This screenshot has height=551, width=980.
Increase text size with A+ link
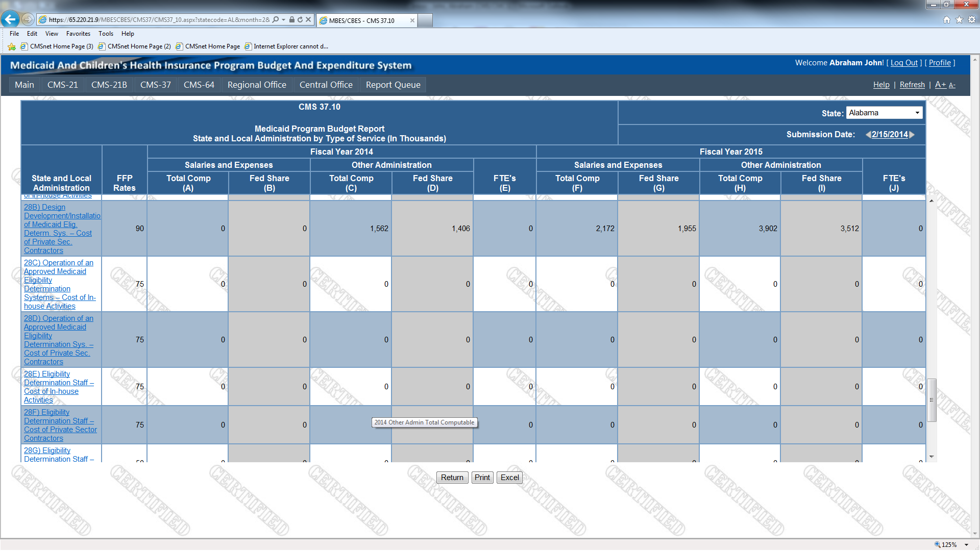coord(940,85)
